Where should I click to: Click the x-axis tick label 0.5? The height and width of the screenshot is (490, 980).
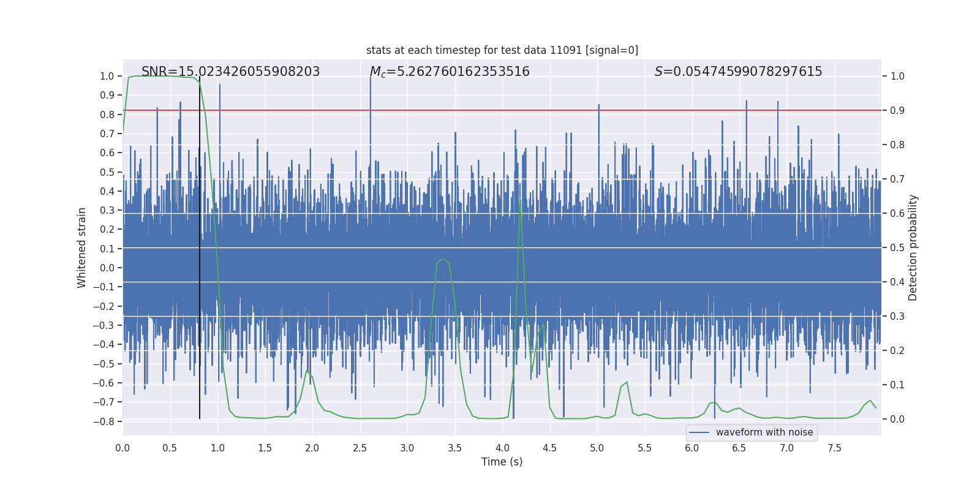point(170,448)
